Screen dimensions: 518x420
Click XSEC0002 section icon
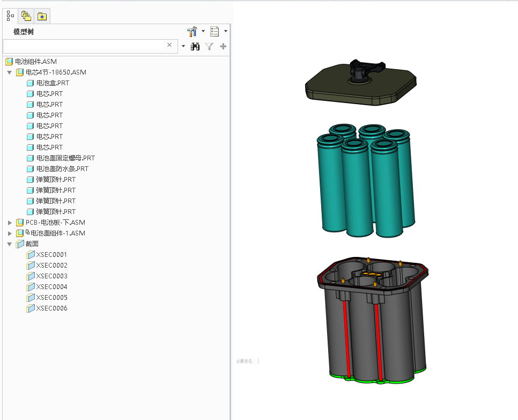pos(31,266)
